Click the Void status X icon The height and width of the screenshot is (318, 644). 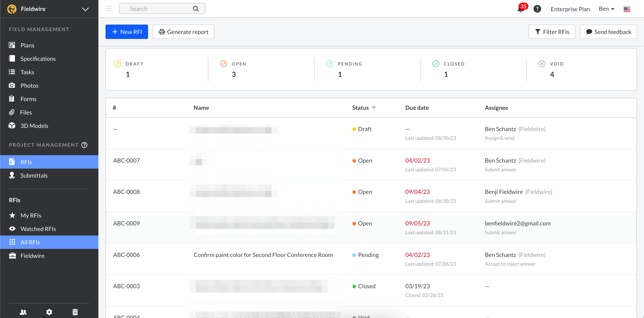(542, 64)
